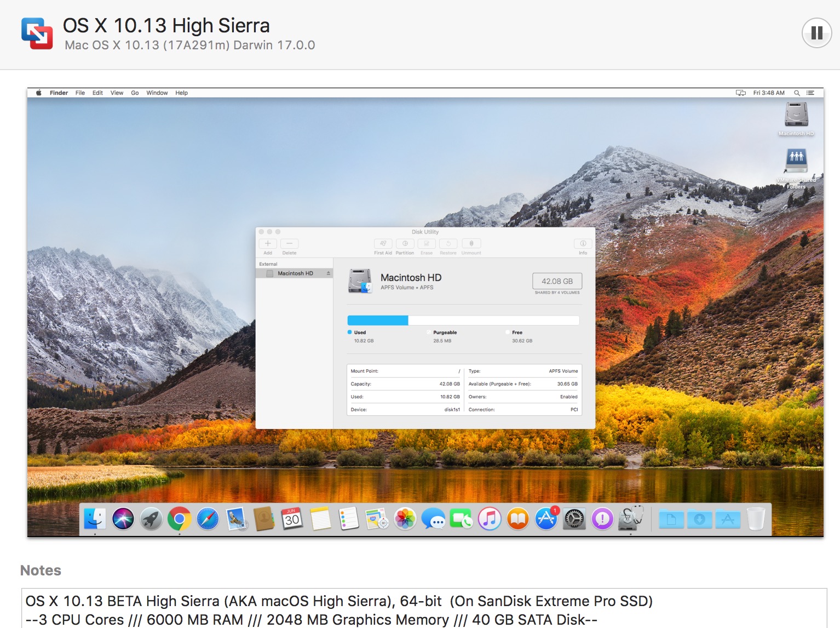Screen dimensions: 840x628
Task: Click the eject icon beside sidebar Macintosh HD
Action: click(329, 273)
